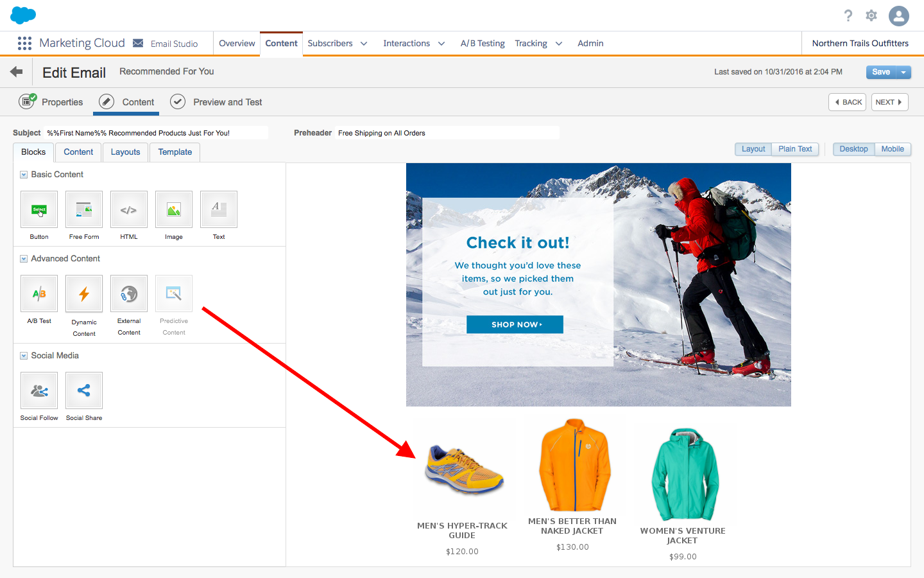Screen dimensions: 924x578
Task: Click the $99.00 price text
Action: coord(683,557)
